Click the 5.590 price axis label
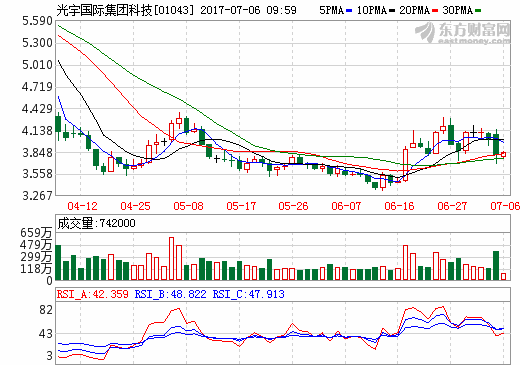 click(x=37, y=21)
